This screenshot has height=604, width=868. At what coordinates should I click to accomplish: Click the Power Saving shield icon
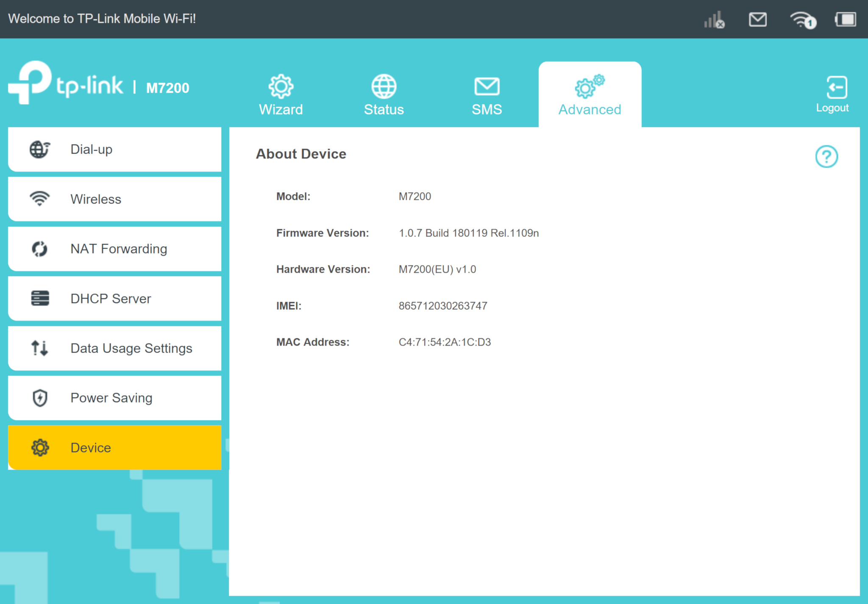(x=40, y=398)
